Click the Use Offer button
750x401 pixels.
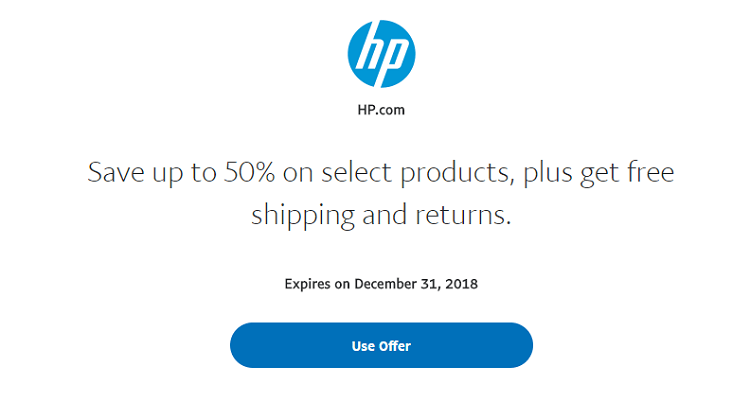point(381,345)
